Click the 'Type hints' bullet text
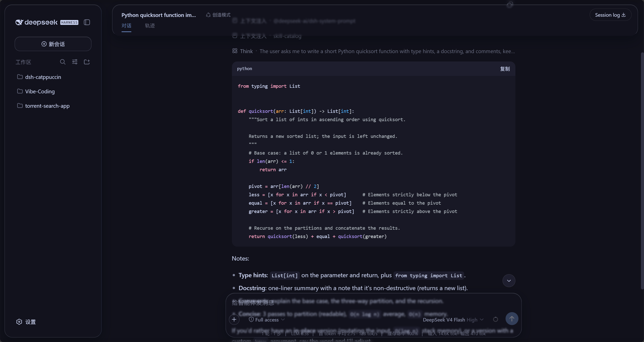 352,275
